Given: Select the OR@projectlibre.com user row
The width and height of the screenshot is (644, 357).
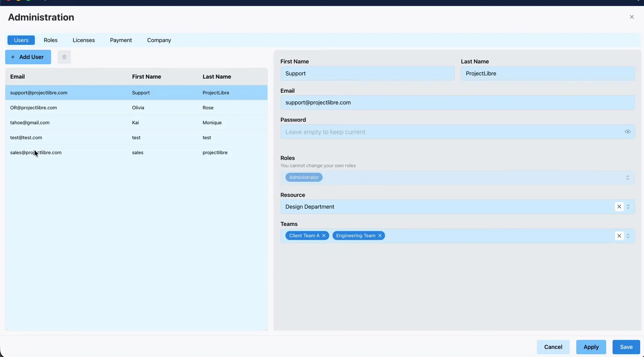Looking at the screenshot, I should point(136,108).
